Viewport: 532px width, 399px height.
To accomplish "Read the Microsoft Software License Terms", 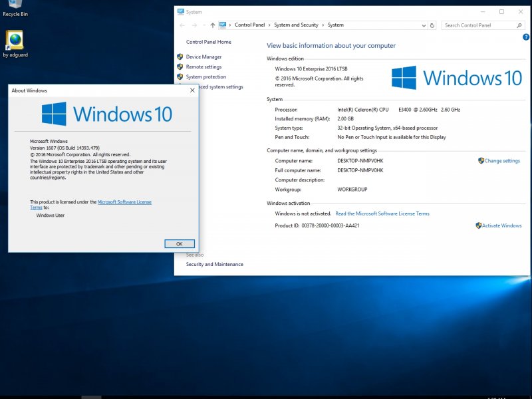I will click(382, 213).
